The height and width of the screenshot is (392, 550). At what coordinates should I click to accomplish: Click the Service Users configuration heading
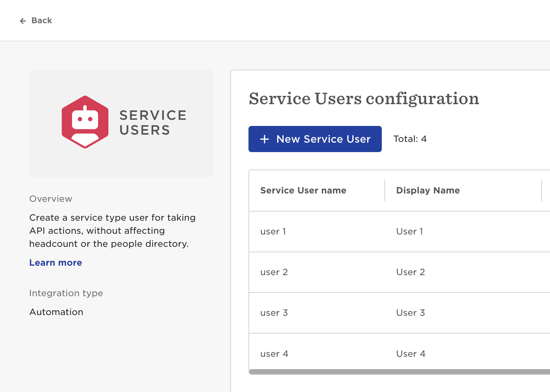(364, 99)
